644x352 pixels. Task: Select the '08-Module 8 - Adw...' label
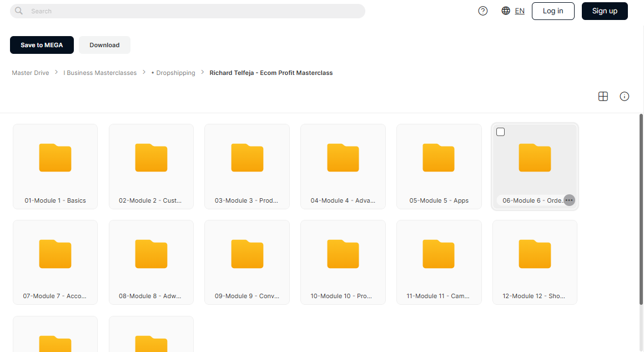click(150, 296)
